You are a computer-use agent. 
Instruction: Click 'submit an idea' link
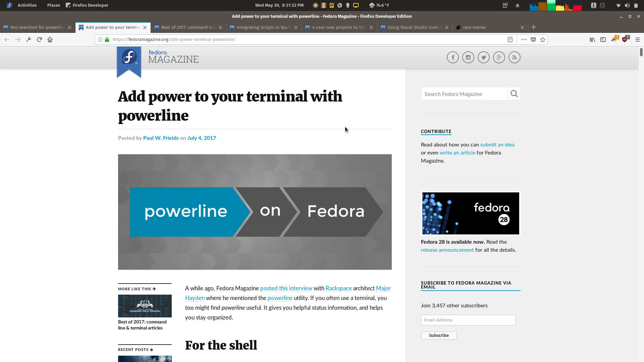click(x=497, y=144)
